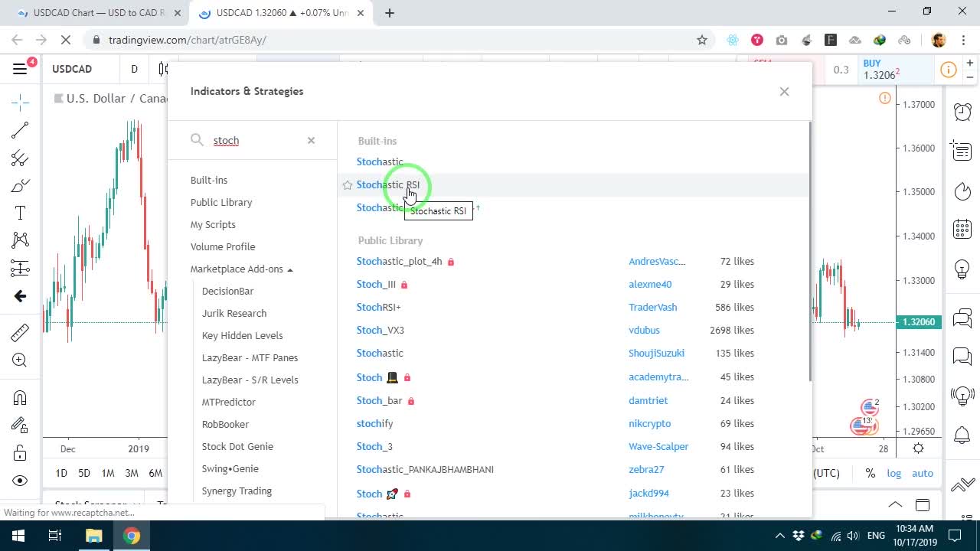Select the brush drawing tool
980x551 pixels.
point(20,186)
